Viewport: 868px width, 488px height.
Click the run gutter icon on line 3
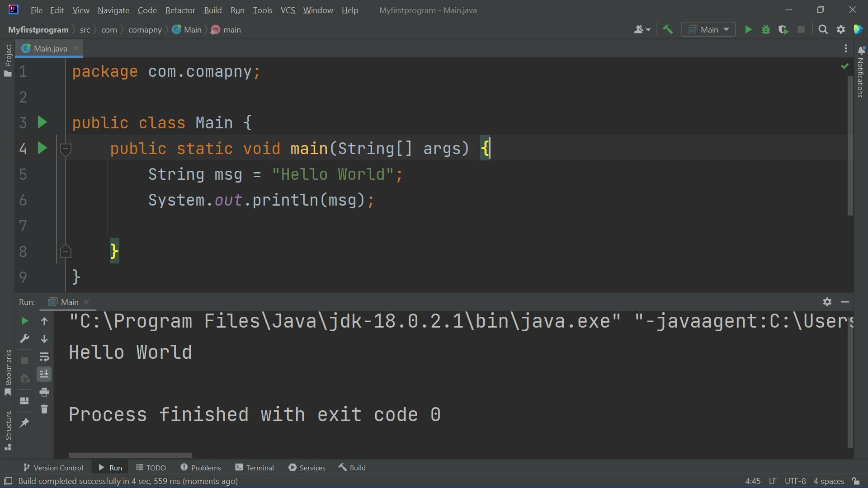tap(42, 122)
